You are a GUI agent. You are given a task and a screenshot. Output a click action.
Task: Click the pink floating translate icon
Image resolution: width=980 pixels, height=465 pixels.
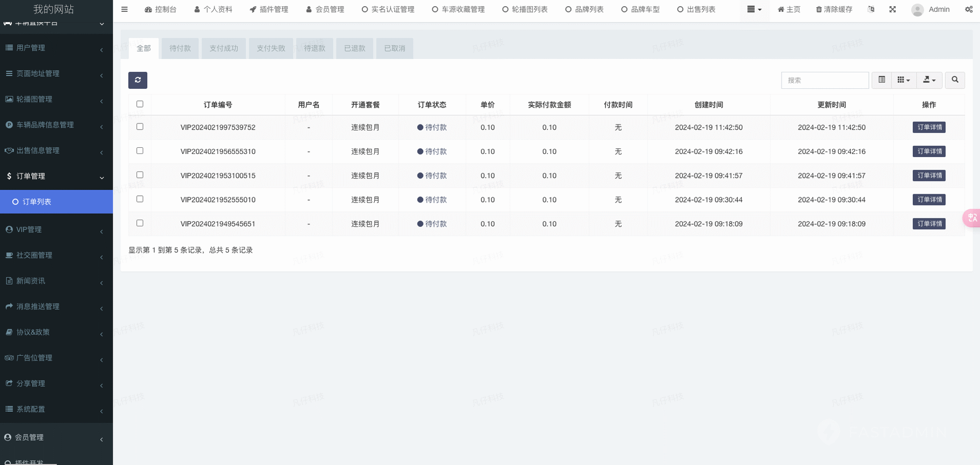[972, 218]
